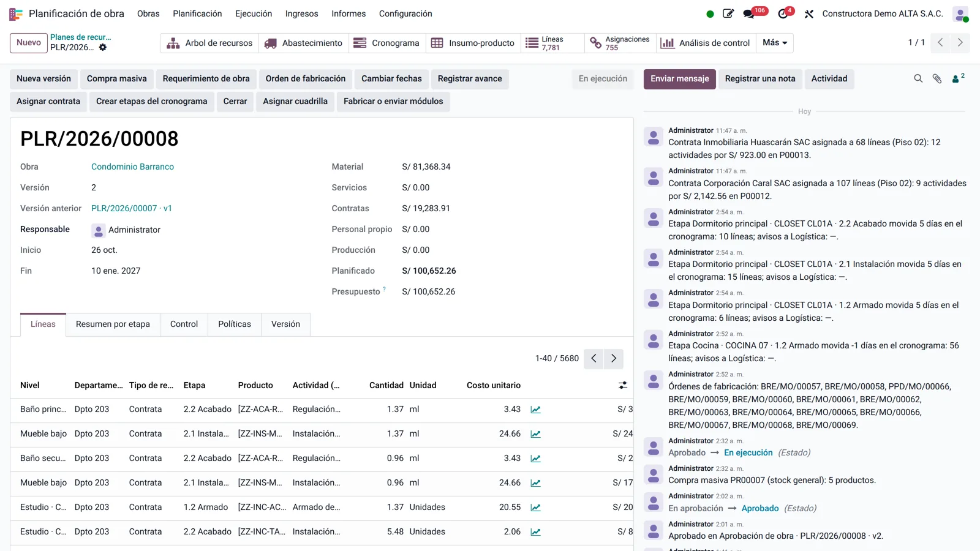Go to the next record arrow
Viewport: 980px width, 551px height.
pos(960,43)
